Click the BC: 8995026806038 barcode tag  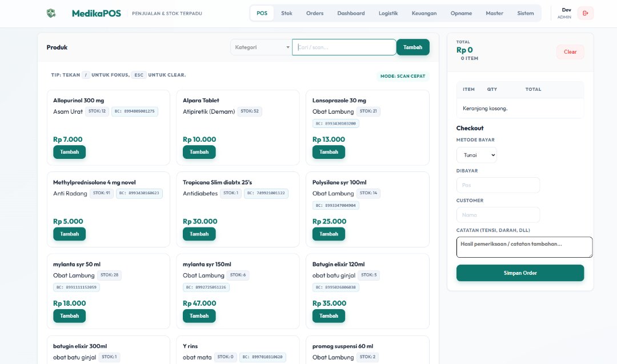pos(336,287)
